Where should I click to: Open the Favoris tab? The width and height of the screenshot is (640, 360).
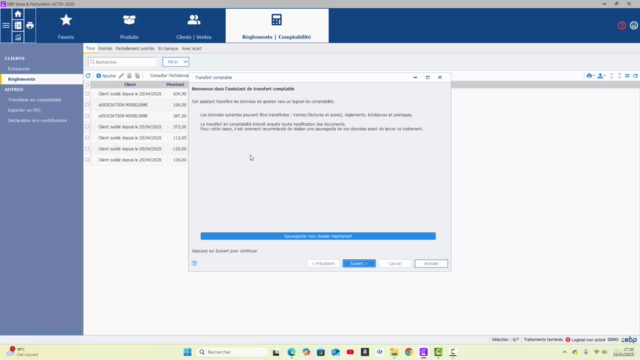[66, 27]
